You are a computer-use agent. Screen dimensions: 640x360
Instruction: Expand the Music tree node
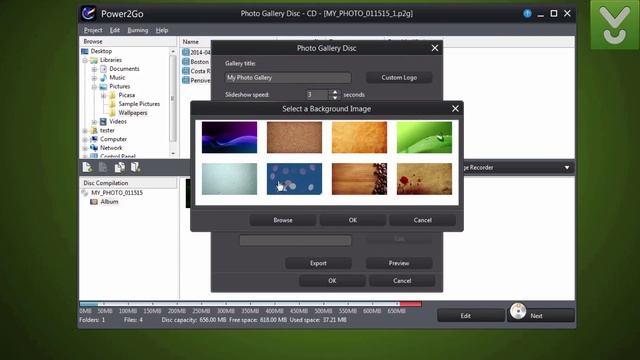coord(94,78)
